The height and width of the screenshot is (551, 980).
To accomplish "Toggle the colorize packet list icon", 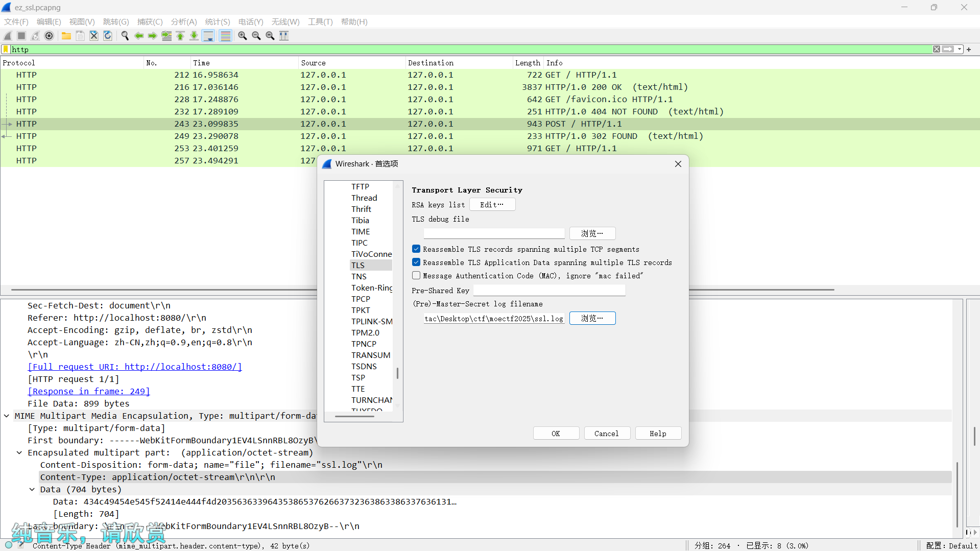I will click(x=225, y=36).
